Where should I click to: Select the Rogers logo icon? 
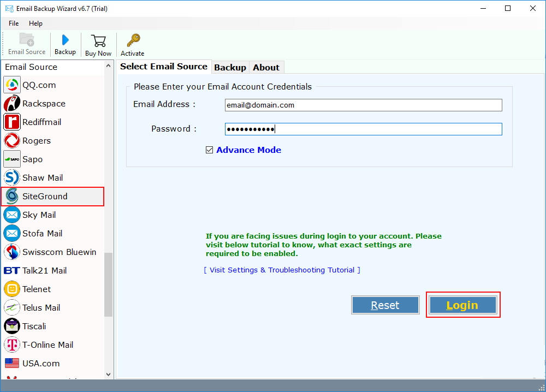tap(12, 141)
